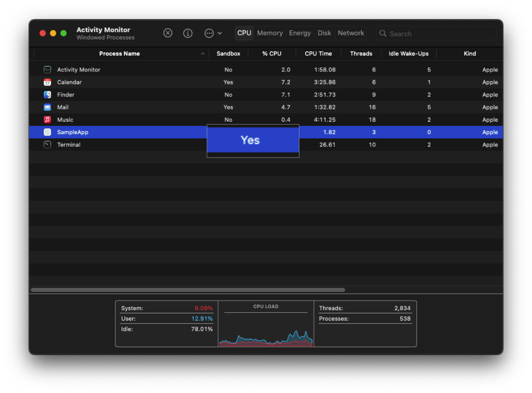
Task: Click Calendar's % CPU value 7.2
Action: 286,82
